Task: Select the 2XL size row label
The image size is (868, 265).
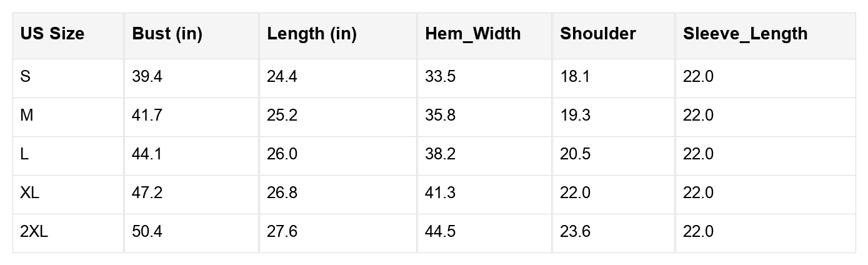Action: 34,232
